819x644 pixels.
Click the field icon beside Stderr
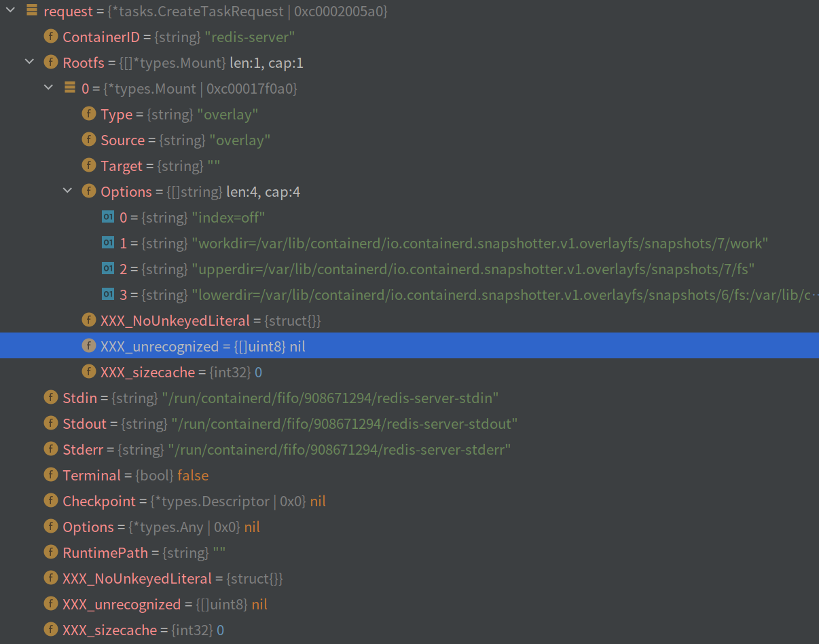[x=50, y=449]
